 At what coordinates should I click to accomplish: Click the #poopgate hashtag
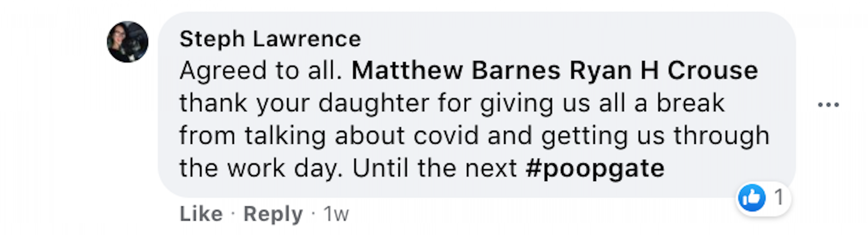pos(595,168)
